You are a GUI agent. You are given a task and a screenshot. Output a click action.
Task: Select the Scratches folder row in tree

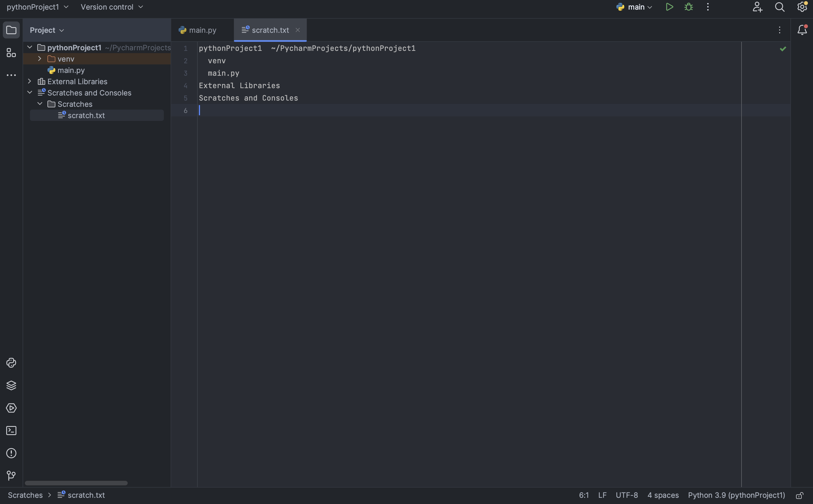pos(97,104)
